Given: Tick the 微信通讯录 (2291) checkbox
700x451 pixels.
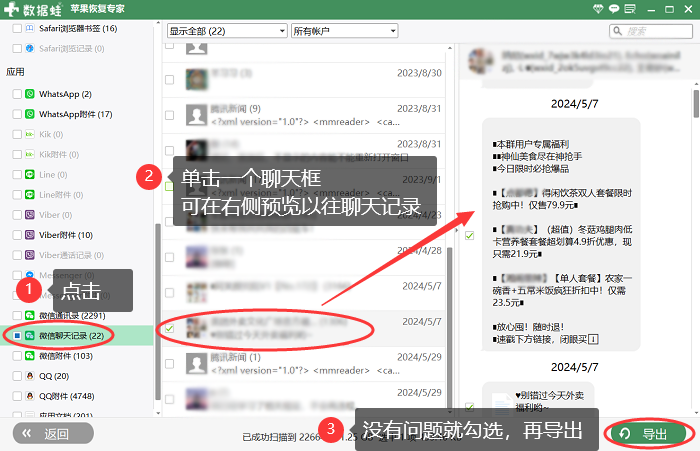Looking at the screenshot, I should tap(17, 315).
